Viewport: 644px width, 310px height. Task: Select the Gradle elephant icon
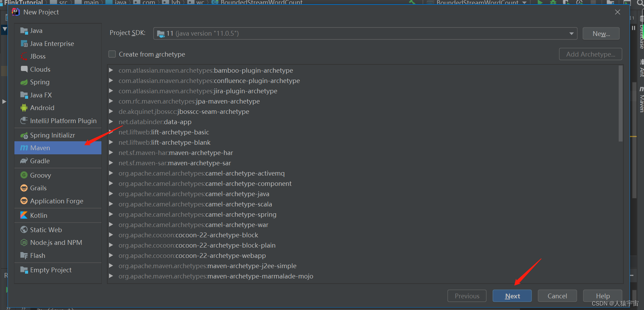pos(24,161)
